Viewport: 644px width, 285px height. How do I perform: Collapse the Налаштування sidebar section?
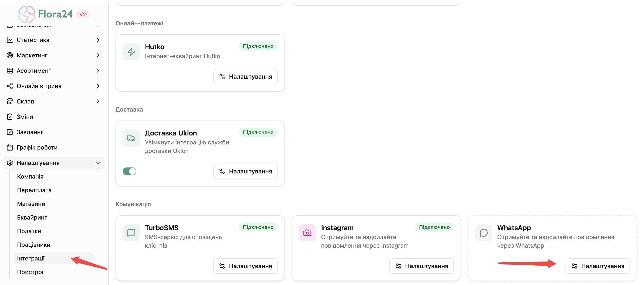coord(98,163)
